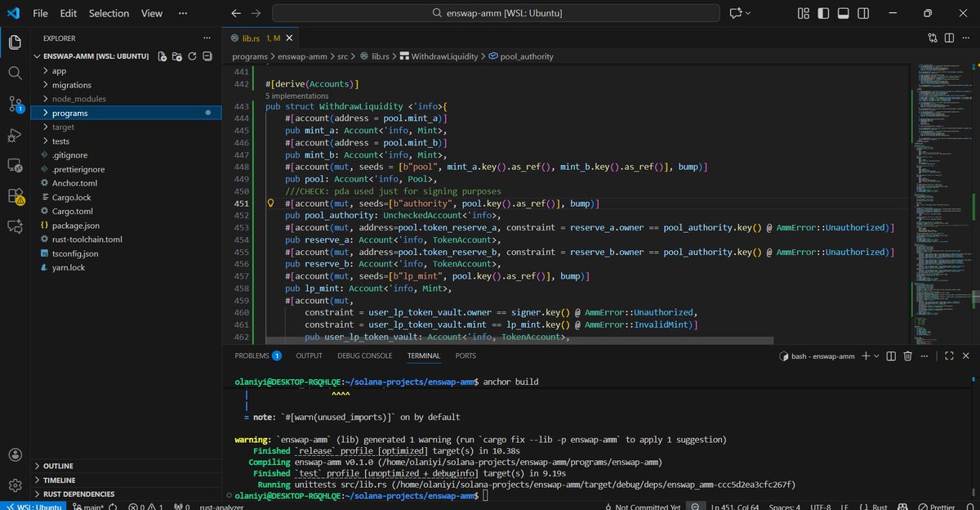Open the Selection menu
The image size is (980, 510).
109,13
